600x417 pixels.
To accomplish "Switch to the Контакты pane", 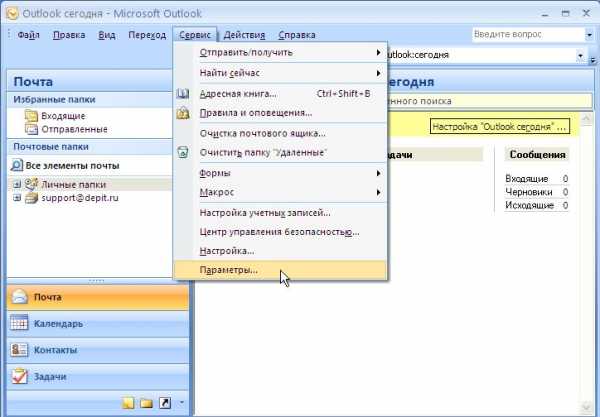I will tap(98, 350).
